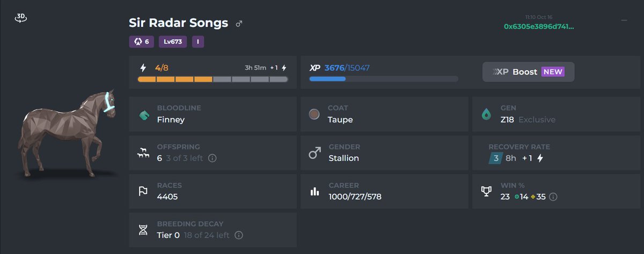
Task: Click the Tier 0 breeding decay value
Action: pos(169,235)
